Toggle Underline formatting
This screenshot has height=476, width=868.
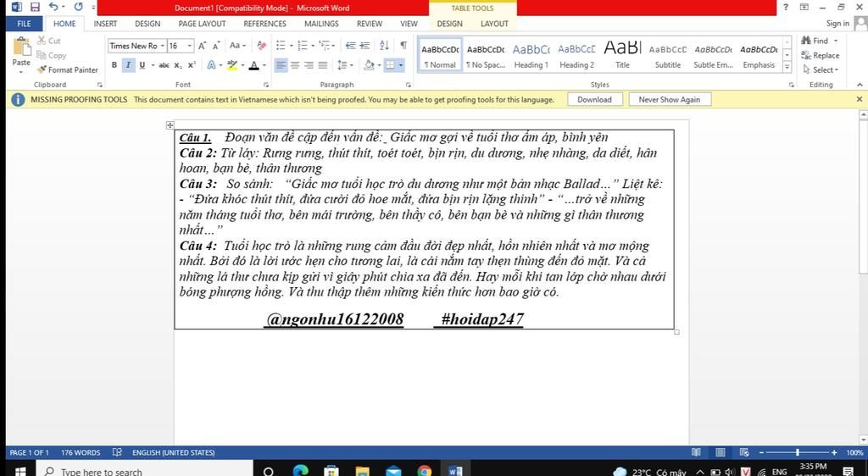pyautogui.click(x=142, y=65)
